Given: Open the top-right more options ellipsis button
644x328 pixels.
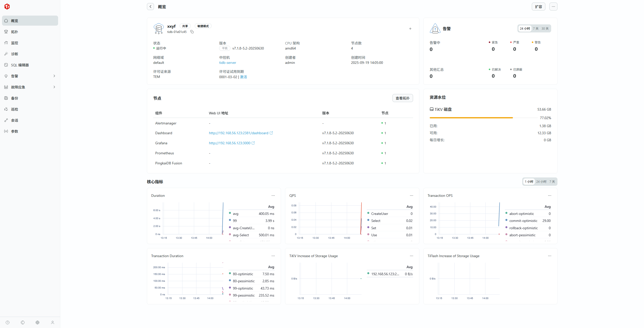Looking at the screenshot, I should (x=553, y=7).
